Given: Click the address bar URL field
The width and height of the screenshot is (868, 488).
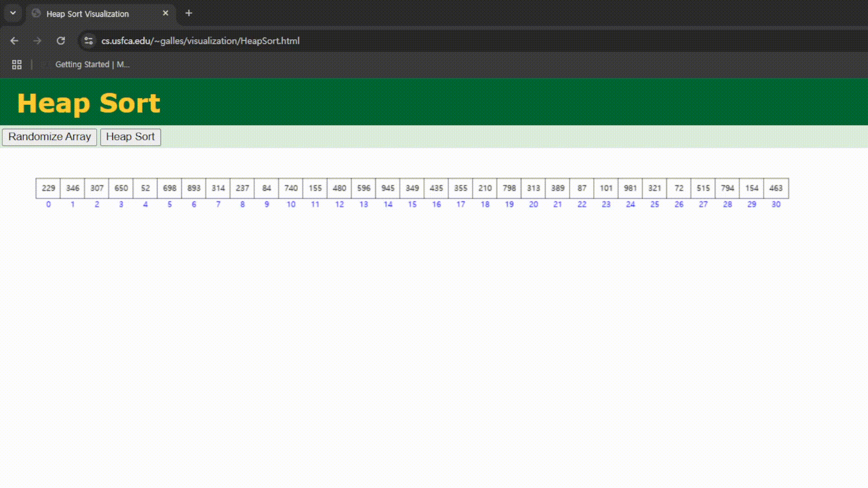Looking at the screenshot, I should pos(200,41).
